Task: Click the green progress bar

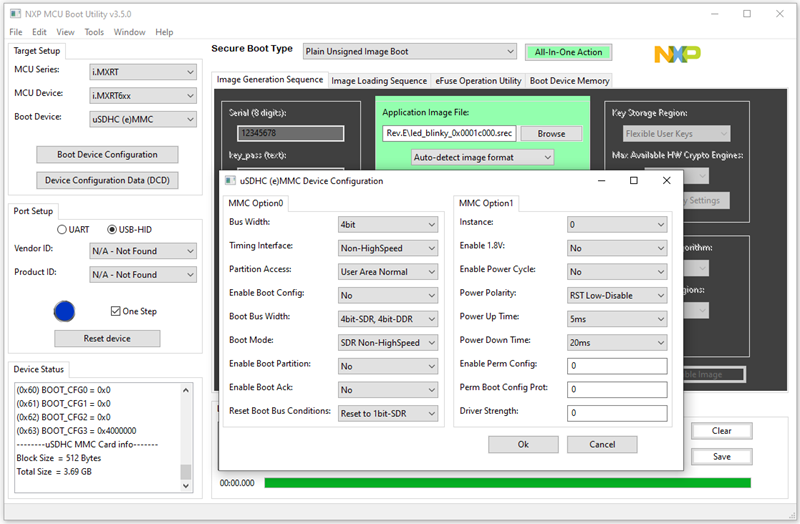Action: click(508, 483)
